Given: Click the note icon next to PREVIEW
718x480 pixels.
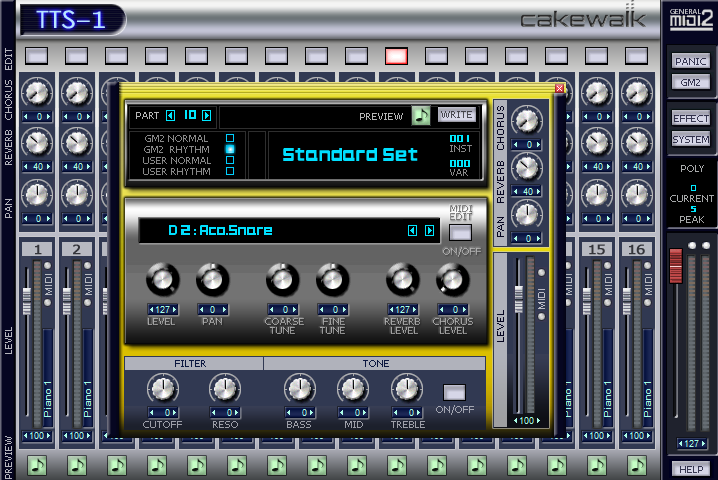Looking at the screenshot, I should point(421,115).
